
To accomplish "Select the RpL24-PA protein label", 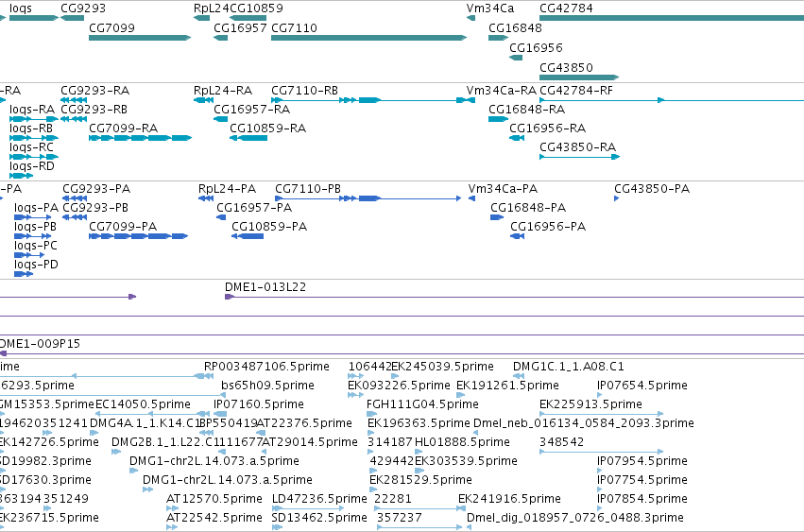I will [x=227, y=189].
